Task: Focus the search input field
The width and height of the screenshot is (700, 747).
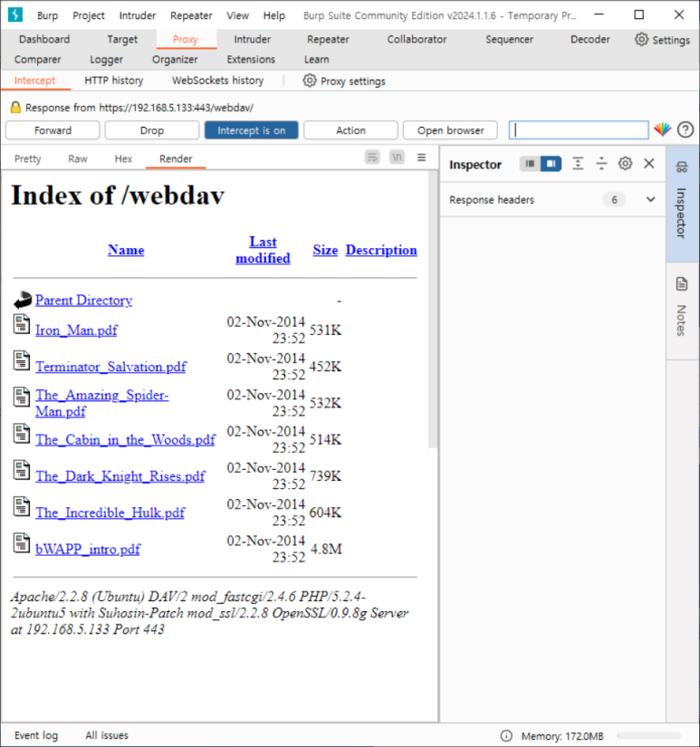Action: pos(579,130)
